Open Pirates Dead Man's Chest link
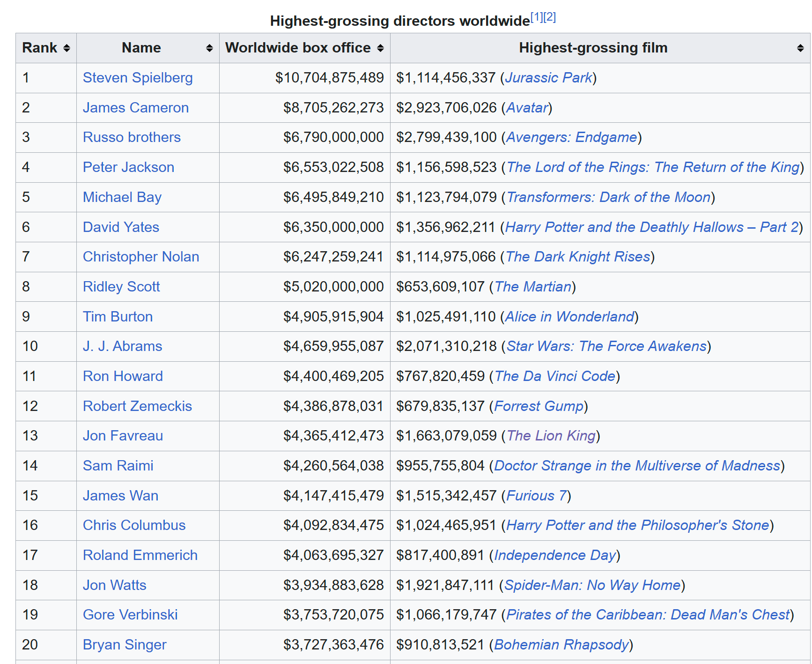 coord(648,615)
